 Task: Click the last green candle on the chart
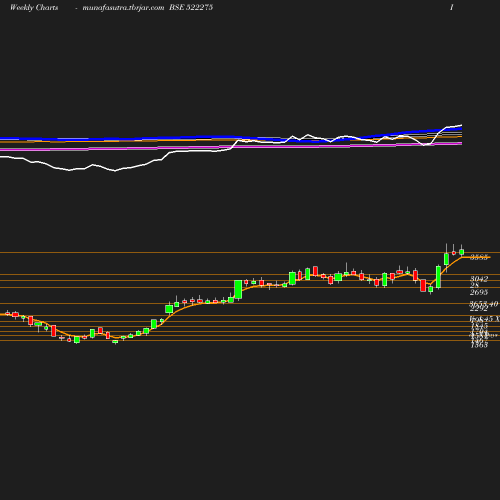[462, 252]
